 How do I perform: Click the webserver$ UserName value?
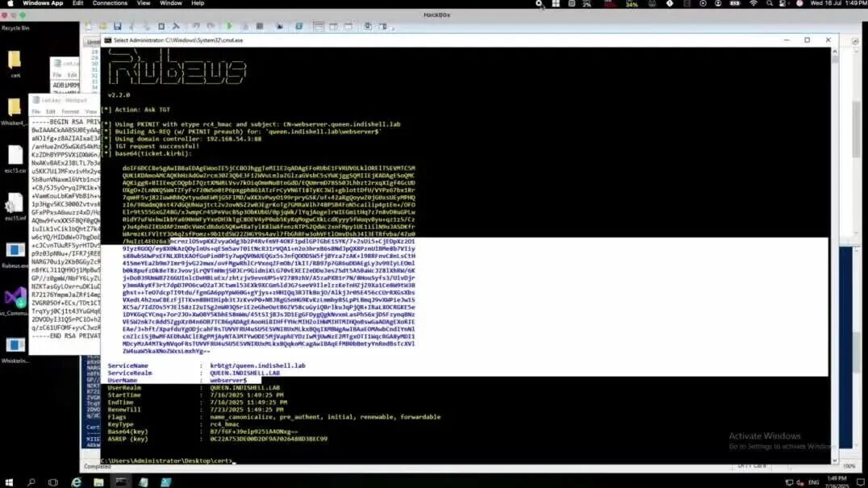tap(228, 380)
